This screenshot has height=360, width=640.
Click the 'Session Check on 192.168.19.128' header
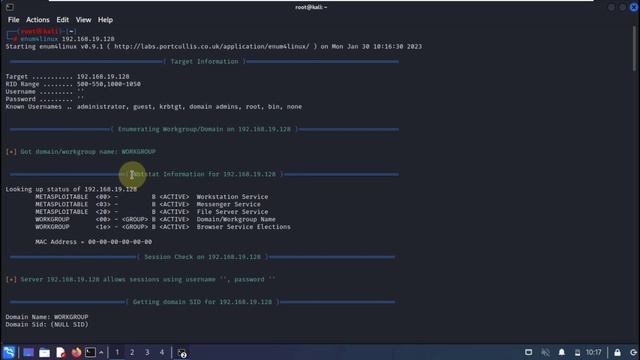(x=202, y=257)
